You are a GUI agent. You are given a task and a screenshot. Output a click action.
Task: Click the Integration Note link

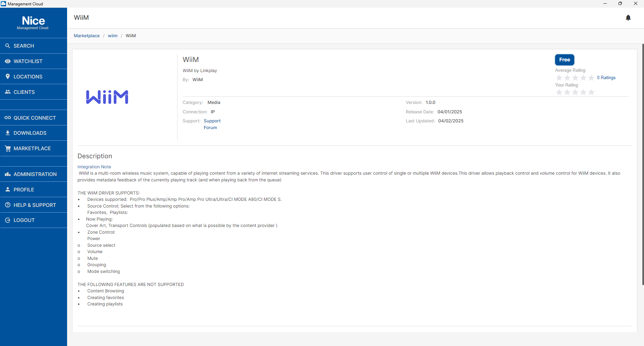point(94,167)
